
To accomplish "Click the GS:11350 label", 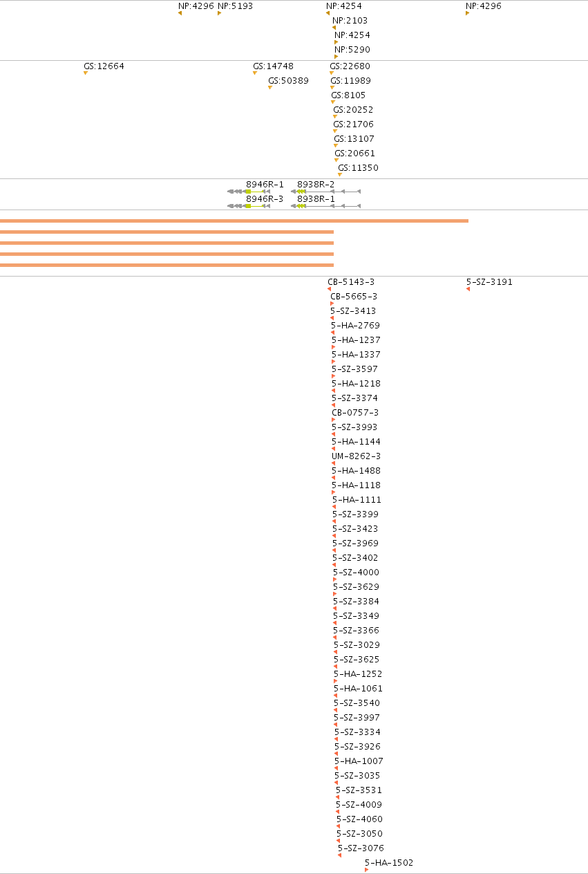I will (x=358, y=169).
